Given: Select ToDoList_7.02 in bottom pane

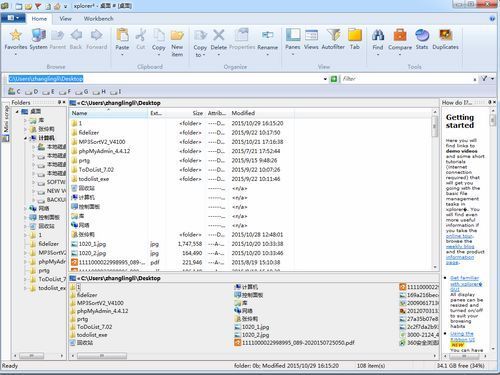Looking at the screenshot, I should click(91, 327).
